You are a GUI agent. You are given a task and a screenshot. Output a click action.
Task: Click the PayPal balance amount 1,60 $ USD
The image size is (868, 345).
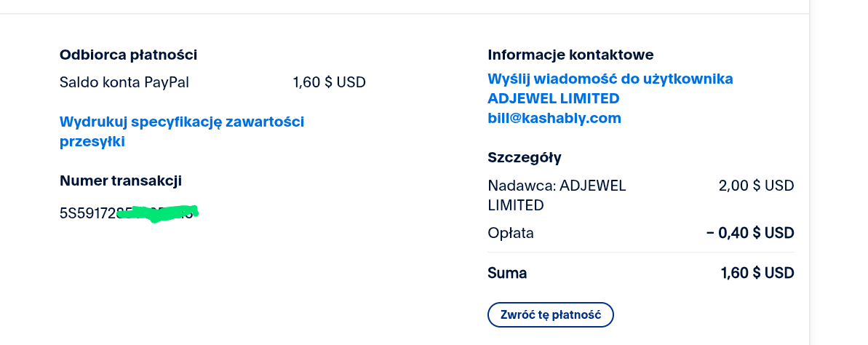click(329, 82)
